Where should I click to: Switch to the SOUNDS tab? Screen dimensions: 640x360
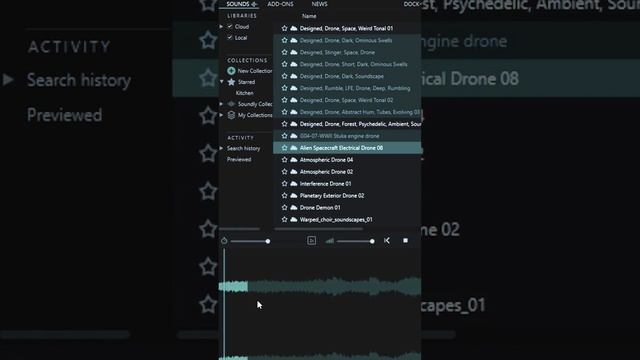(x=238, y=4)
